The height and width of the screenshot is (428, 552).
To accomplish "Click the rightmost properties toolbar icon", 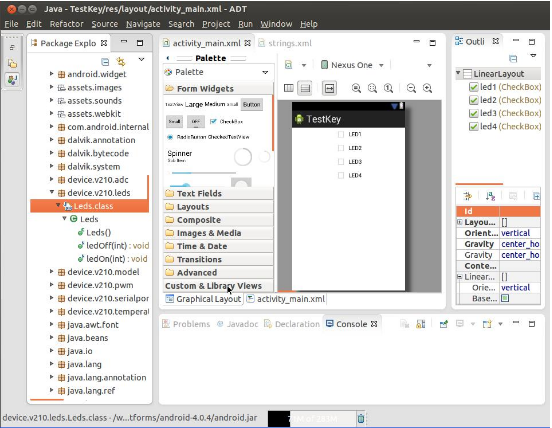I will (x=537, y=196).
